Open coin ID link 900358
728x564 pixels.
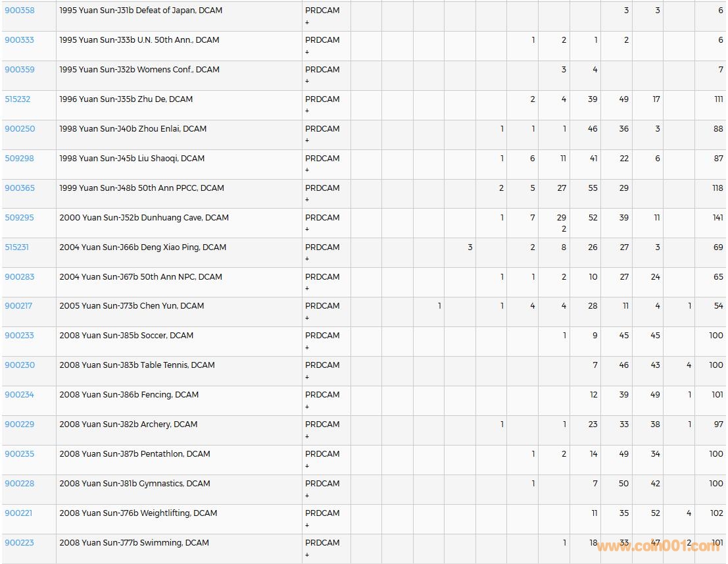point(20,11)
